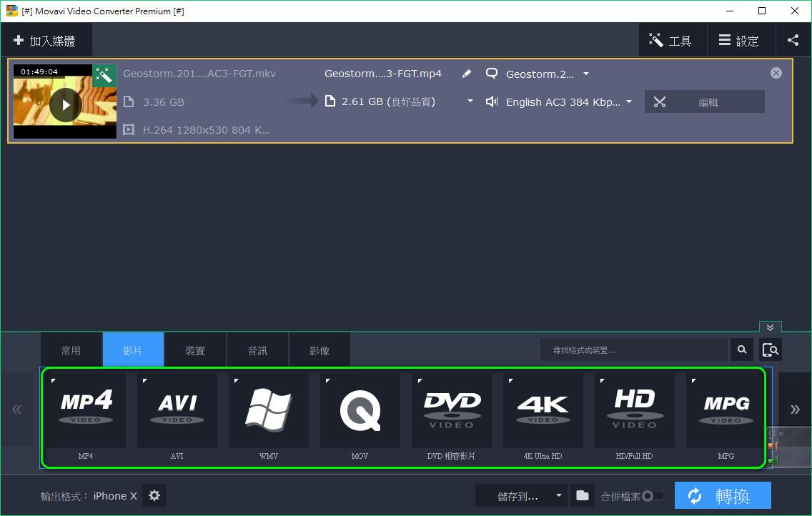Expand the Geostorm subtitle track dropdown
812x516 pixels.
586,74
